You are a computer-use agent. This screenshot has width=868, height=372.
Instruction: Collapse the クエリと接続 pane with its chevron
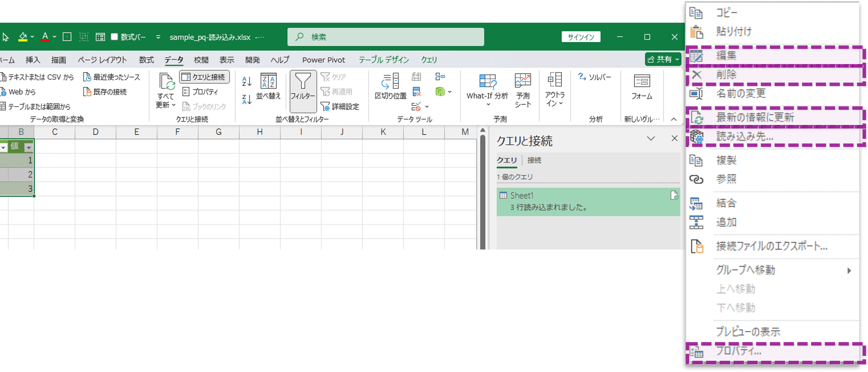[651, 138]
